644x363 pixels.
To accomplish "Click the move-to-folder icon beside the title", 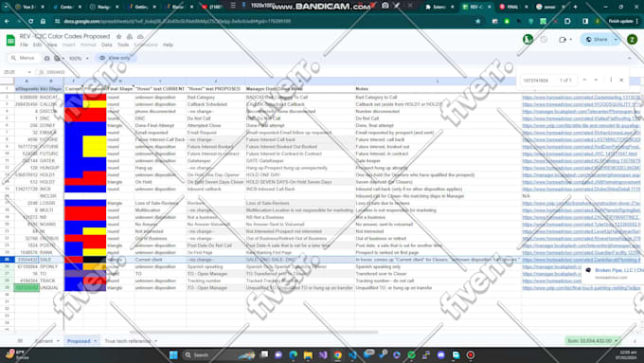I will click(130, 37).
